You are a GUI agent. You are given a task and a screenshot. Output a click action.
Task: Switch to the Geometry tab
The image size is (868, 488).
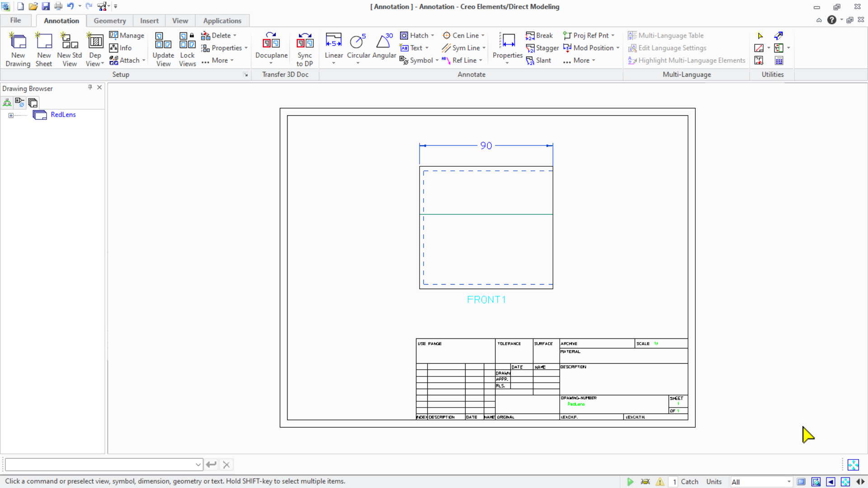pyautogui.click(x=109, y=21)
